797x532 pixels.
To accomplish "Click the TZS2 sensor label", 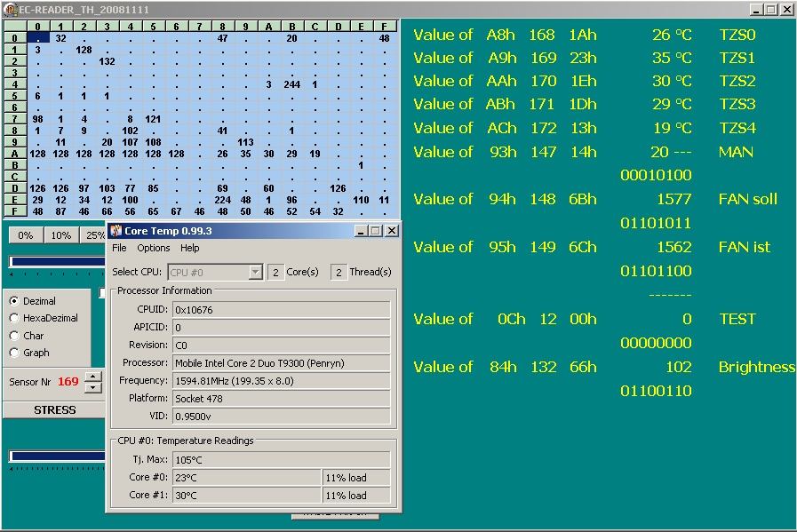I will point(737,81).
